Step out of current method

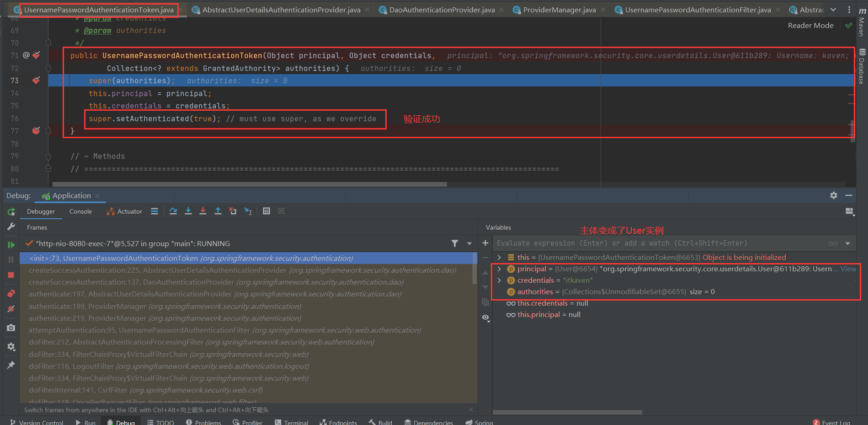218,211
